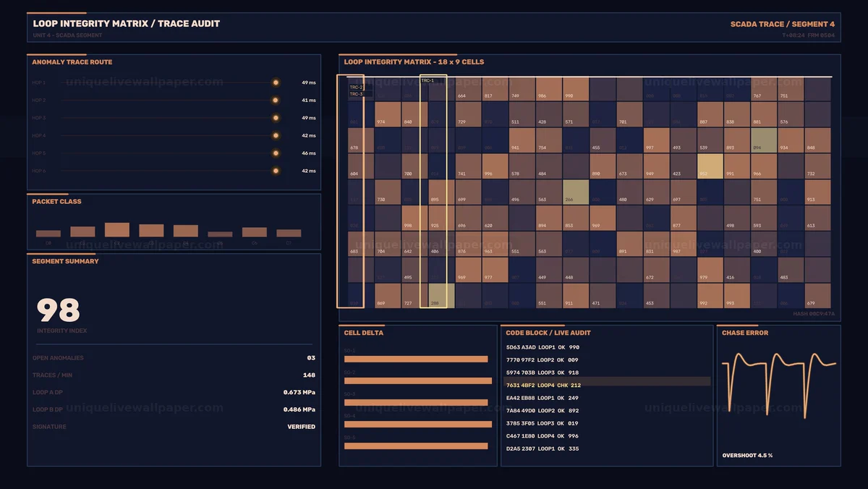The height and width of the screenshot is (489, 868).
Task: Click the Segment Summary panel title
Action: pos(65,261)
